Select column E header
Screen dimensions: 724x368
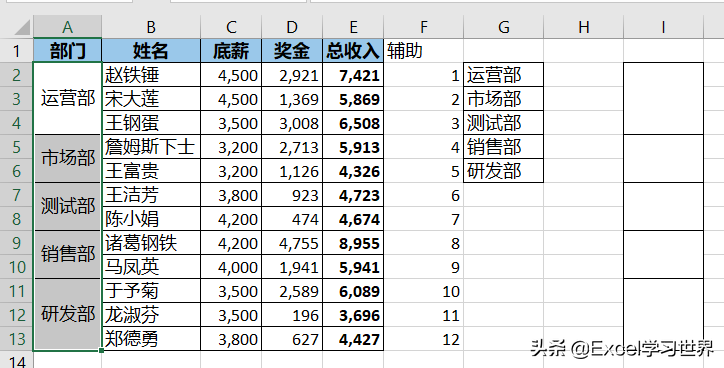353,27
